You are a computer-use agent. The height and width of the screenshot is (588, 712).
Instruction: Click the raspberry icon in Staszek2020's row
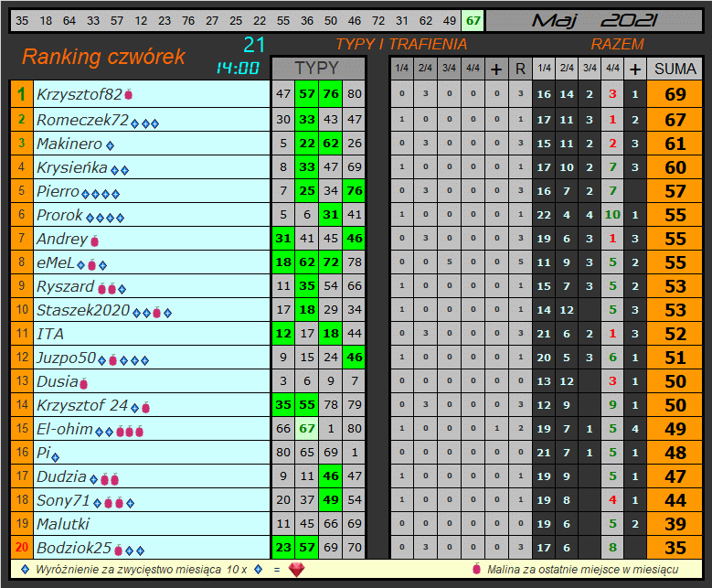pos(156,312)
